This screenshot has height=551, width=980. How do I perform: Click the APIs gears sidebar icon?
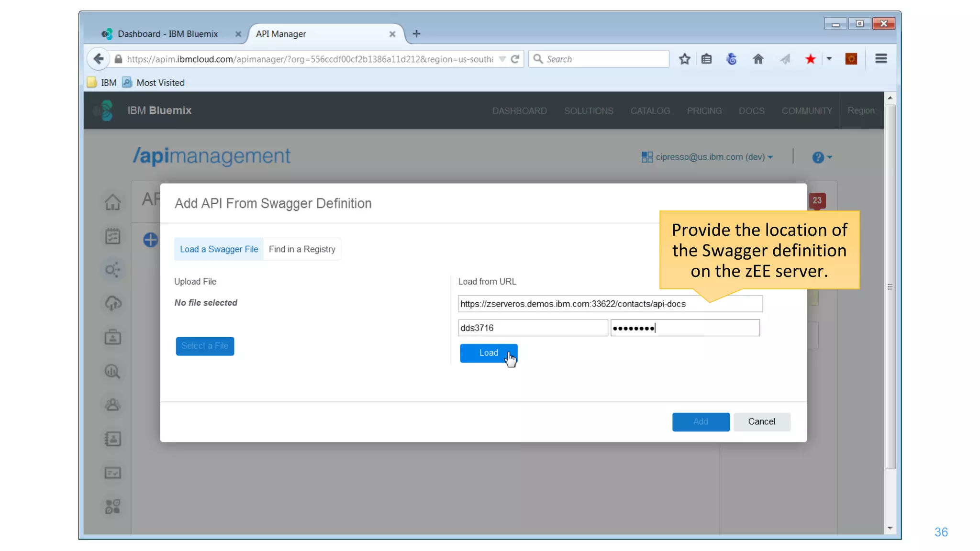(x=113, y=270)
